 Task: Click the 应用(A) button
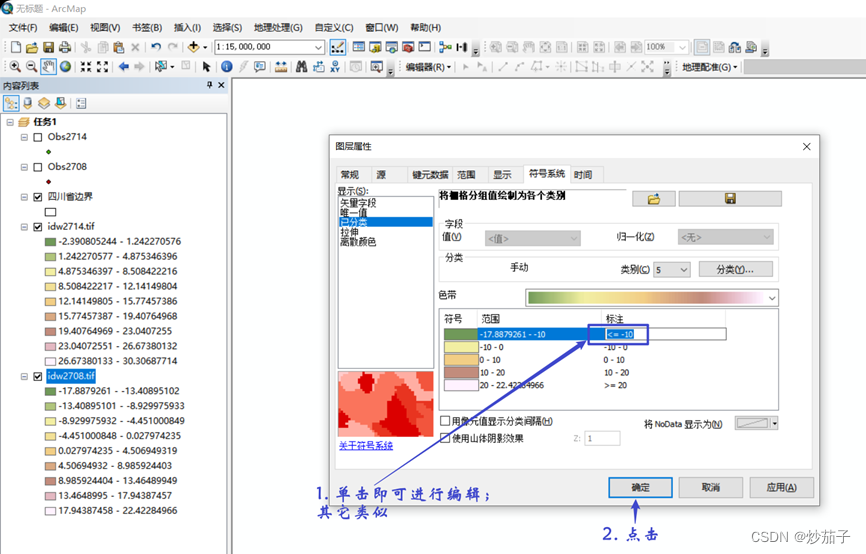(x=781, y=487)
